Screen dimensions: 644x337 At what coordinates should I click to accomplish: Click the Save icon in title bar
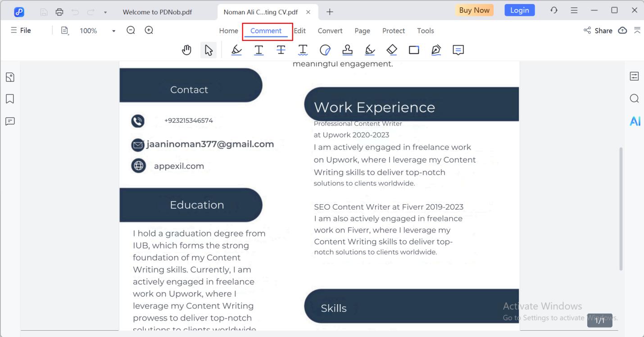click(44, 12)
